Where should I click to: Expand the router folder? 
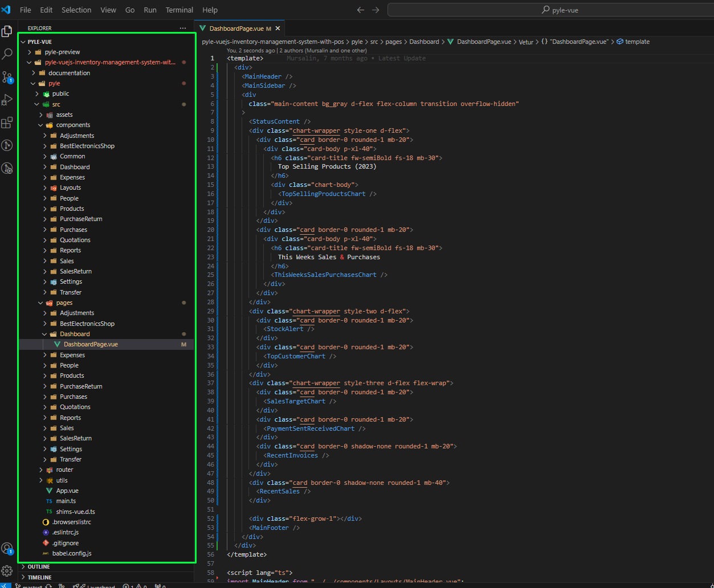pyautogui.click(x=41, y=469)
